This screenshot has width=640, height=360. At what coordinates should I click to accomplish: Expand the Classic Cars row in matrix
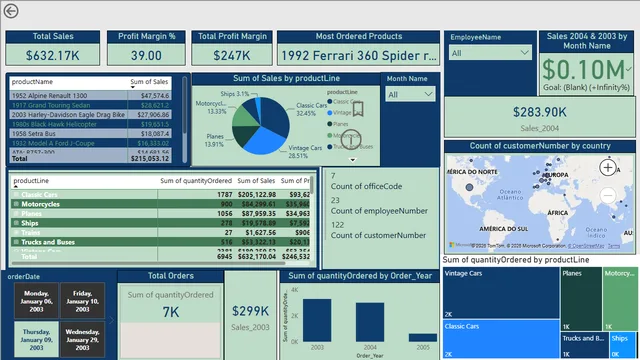[16, 195]
